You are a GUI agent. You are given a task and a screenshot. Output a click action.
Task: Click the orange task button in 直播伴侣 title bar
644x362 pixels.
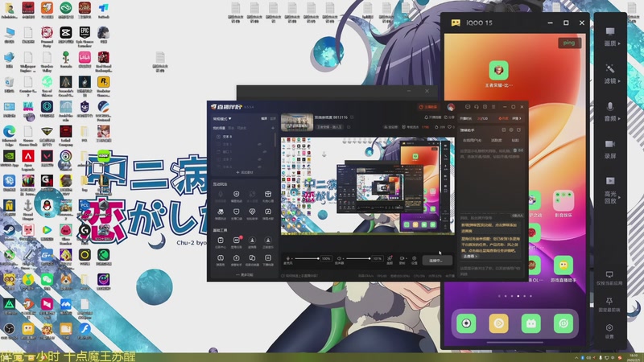[428, 107]
